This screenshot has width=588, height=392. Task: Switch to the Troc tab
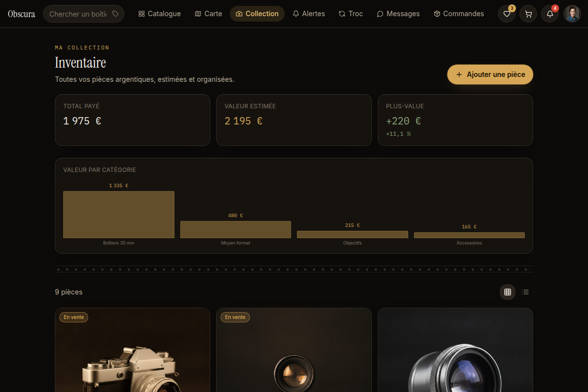(351, 14)
